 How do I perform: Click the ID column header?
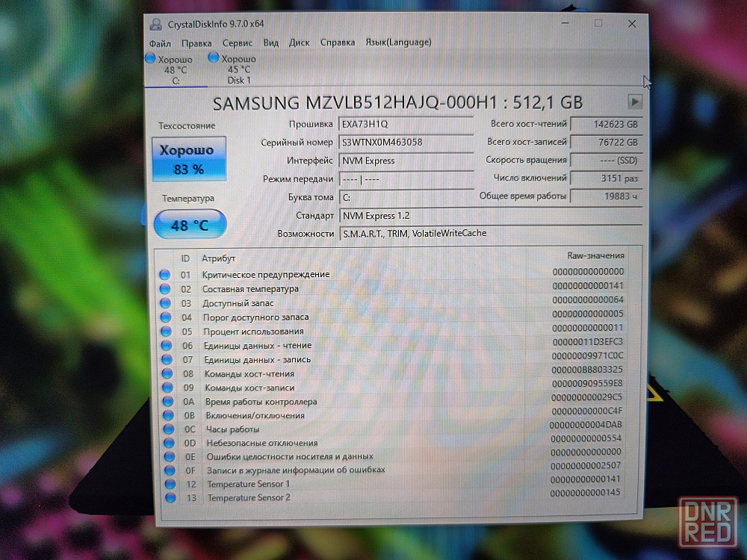[185, 258]
